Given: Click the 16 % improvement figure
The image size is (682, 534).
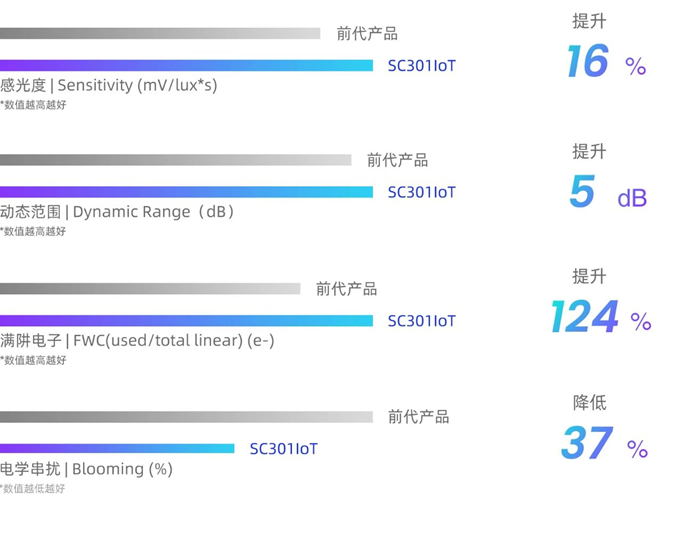Looking at the screenshot, I should [x=605, y=63].
